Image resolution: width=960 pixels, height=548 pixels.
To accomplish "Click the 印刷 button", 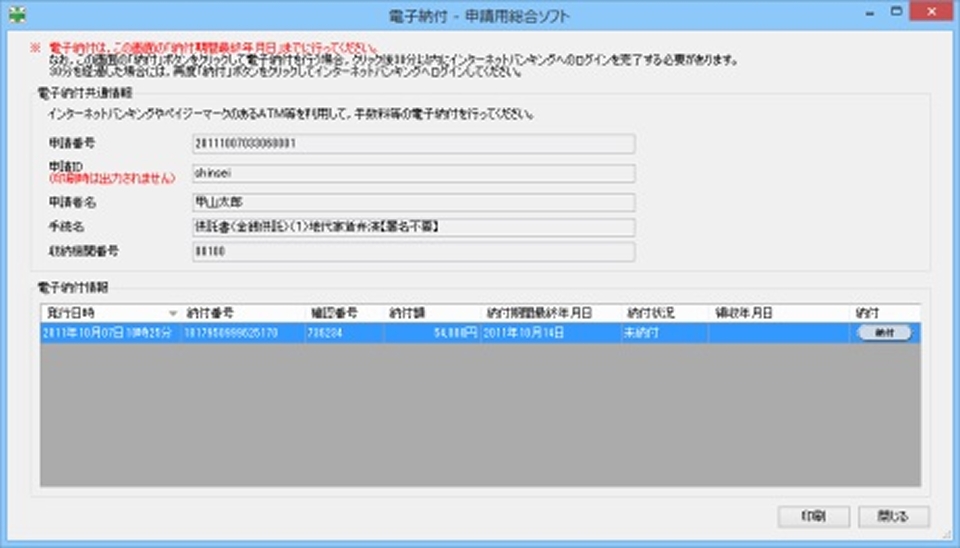I will tap(814, 516).
